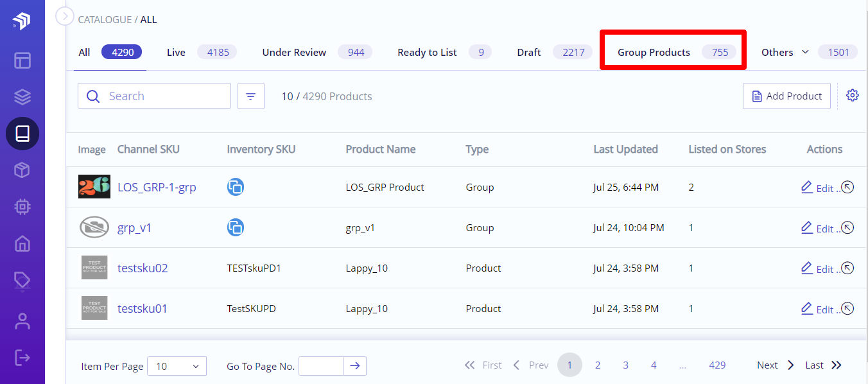The height and width of the screenshot is (384, 868).
Task: Expand sidebar with the circle arrow button
Action: click(65, 15)
